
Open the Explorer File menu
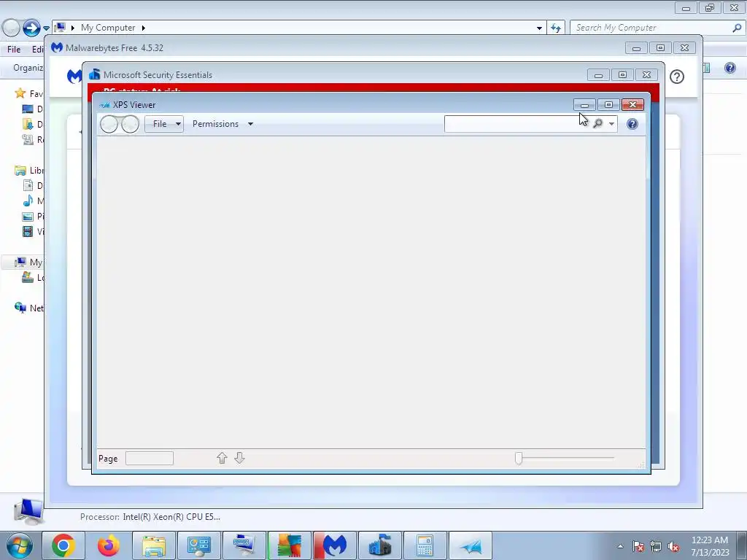point(14,49)
